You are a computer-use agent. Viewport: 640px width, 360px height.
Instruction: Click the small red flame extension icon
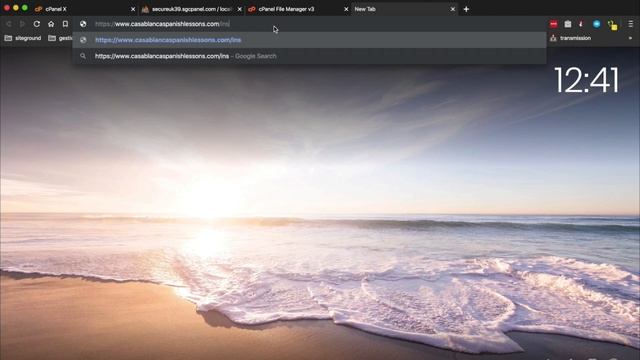(581, 24)
